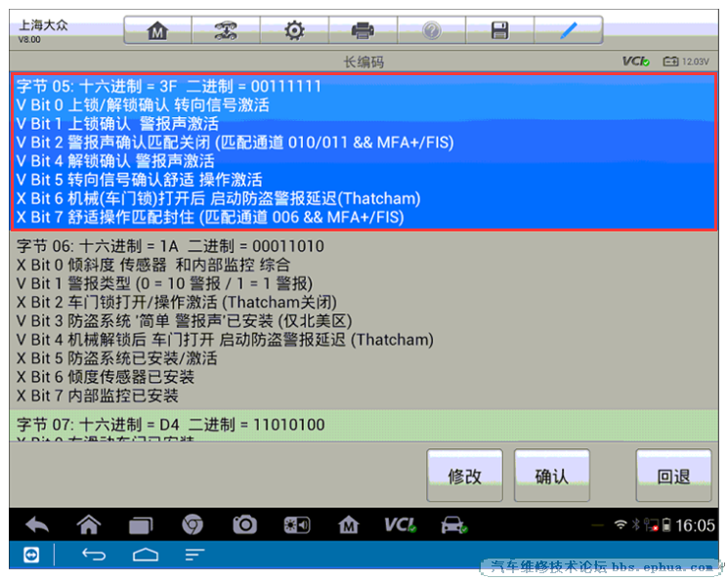Tap the camera screenshot icon
The height and width of the screenshot is (582, 728).
[244, 525]
